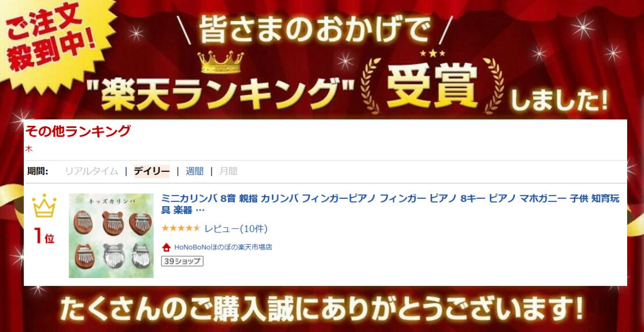Switch to the リアルタイム period tab
Viewport: 644px width, 332px height.
tap(92, 171)
